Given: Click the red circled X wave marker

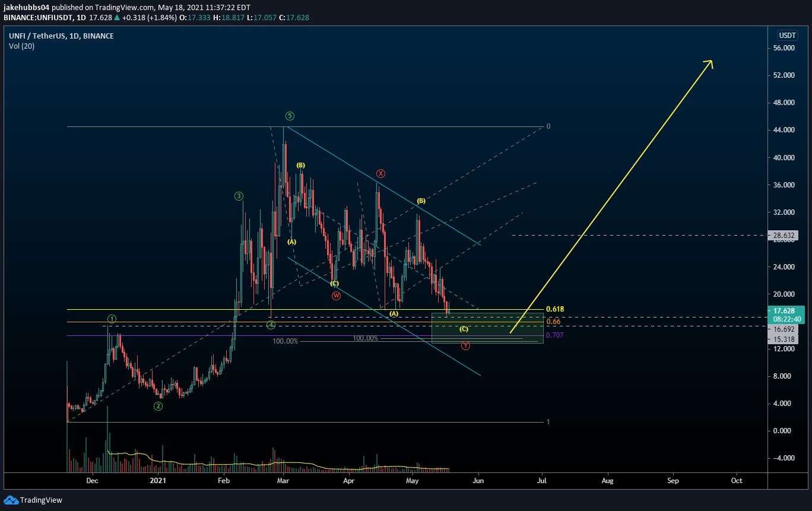Looking at the screenshot, I should click(380, 173).
